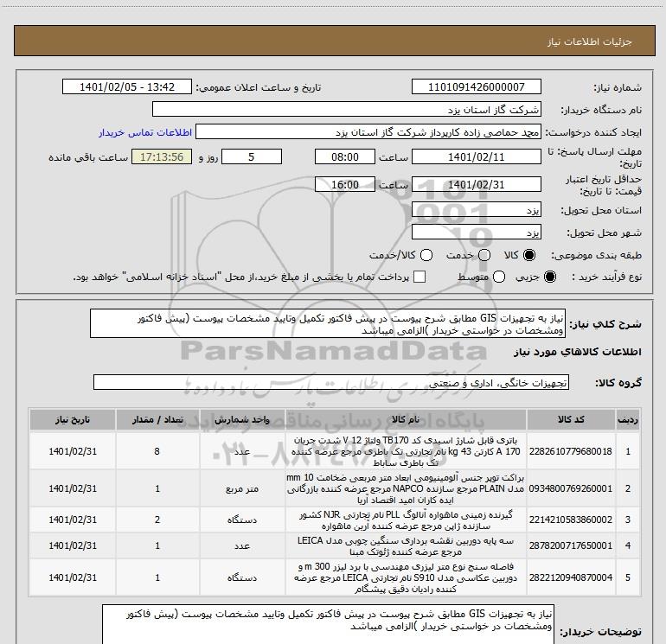Choose the متوسط purchase type radio
Screen dimensions: 666x644
pyautogui.click(x=499, y=277)
